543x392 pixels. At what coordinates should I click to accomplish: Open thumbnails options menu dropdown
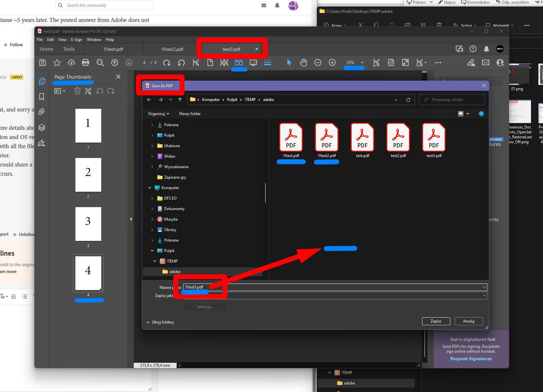click(60, 91)
